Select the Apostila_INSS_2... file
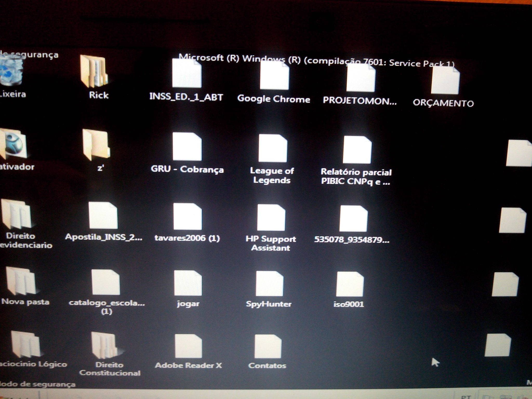The height and width of the screenshot is (399, 532). [x=103, y=216]
